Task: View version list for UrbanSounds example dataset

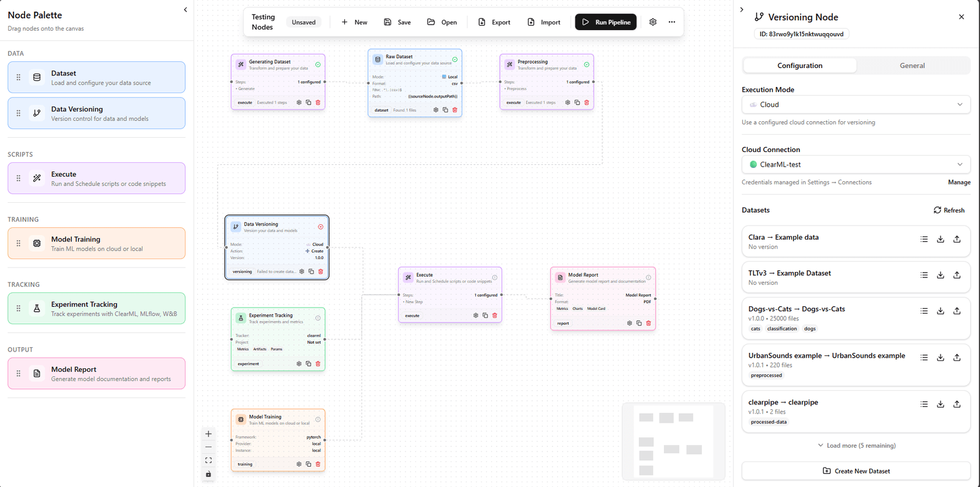Action: point(924,358)
